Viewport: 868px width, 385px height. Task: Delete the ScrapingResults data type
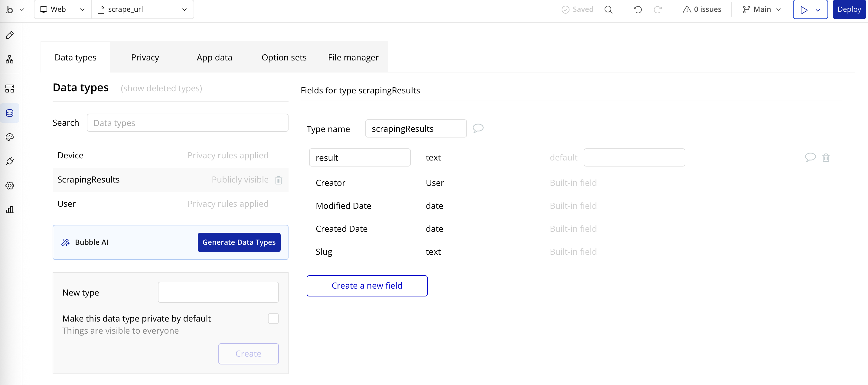click(x=278, y=180)
